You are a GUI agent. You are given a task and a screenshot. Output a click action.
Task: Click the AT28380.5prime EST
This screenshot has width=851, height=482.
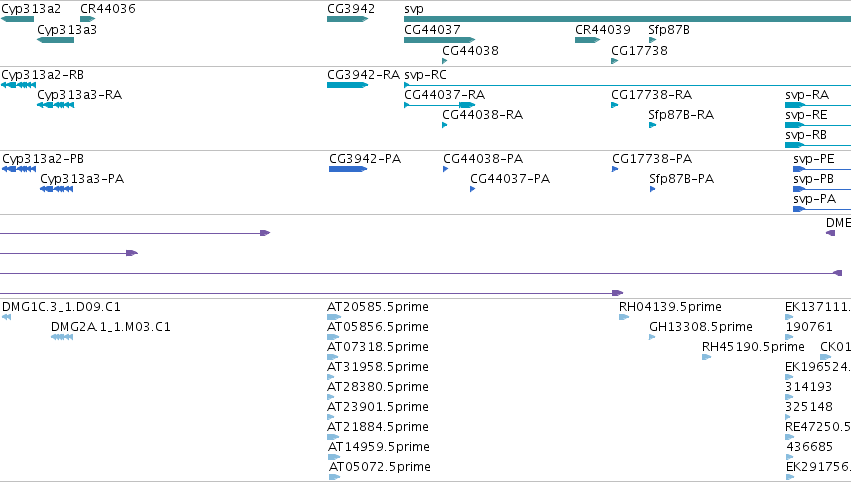pos(331,397)
